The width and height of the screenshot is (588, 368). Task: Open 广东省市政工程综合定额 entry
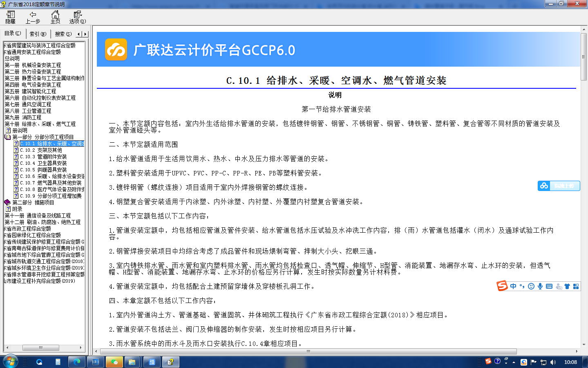[x=28, y=229]
